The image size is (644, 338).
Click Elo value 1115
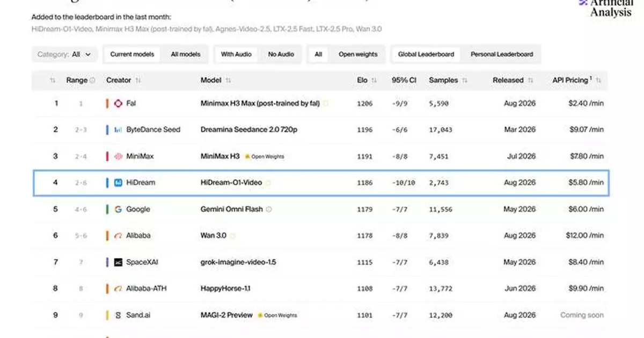(364, 262)
